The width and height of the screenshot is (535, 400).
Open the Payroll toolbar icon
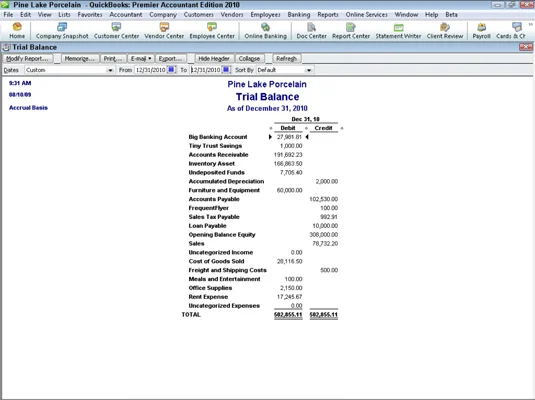coord(481,30)
